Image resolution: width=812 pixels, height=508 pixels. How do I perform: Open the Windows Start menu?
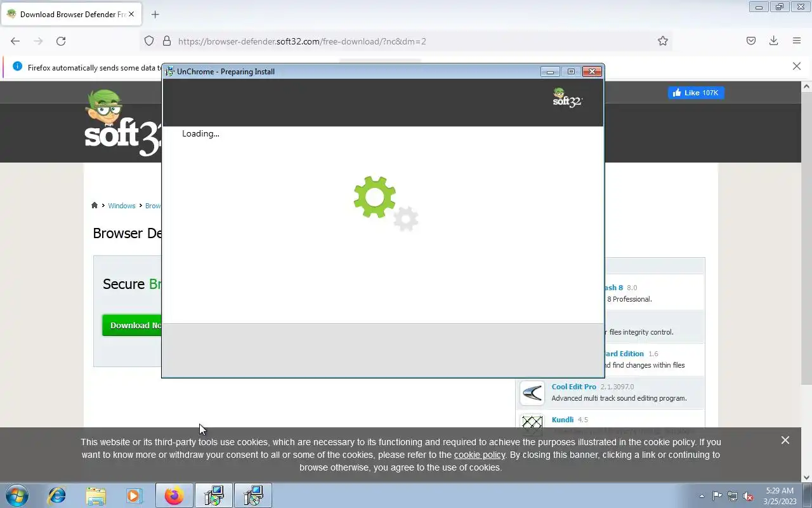16,495
